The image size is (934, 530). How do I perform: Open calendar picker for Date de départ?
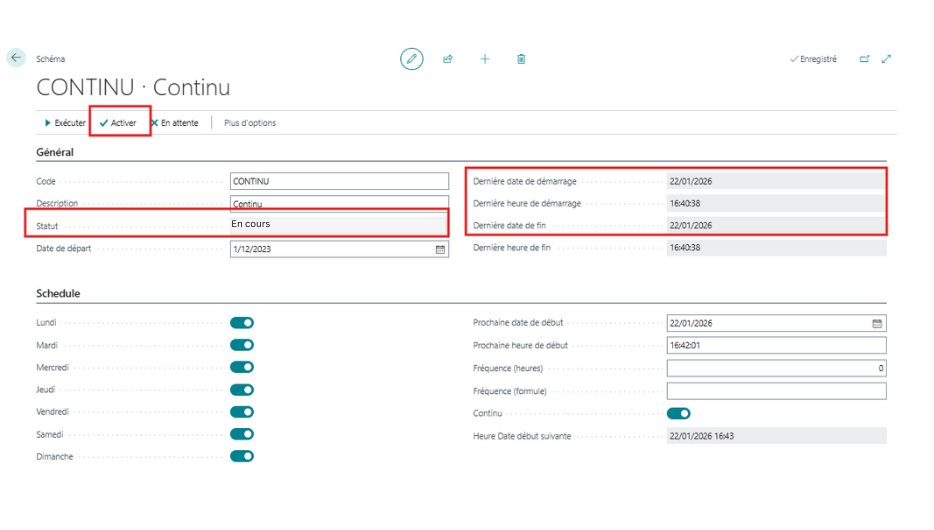(x=440, y=249)
